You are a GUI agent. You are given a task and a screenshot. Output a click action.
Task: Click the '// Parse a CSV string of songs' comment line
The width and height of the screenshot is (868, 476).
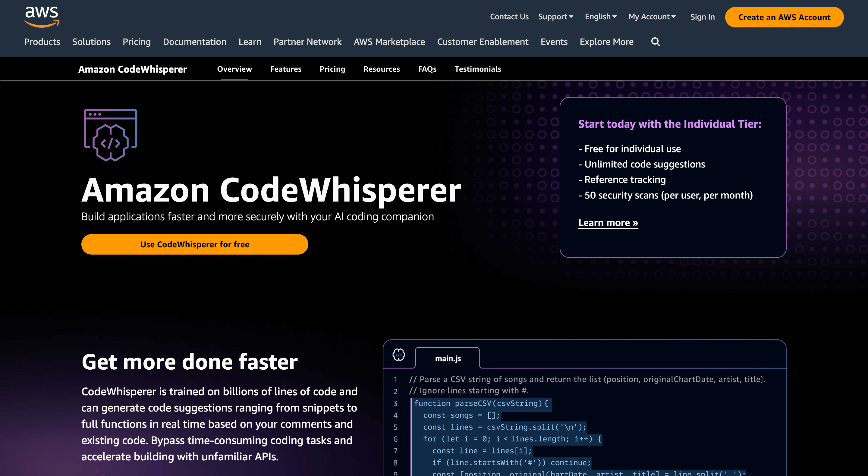tap(587, 379)
